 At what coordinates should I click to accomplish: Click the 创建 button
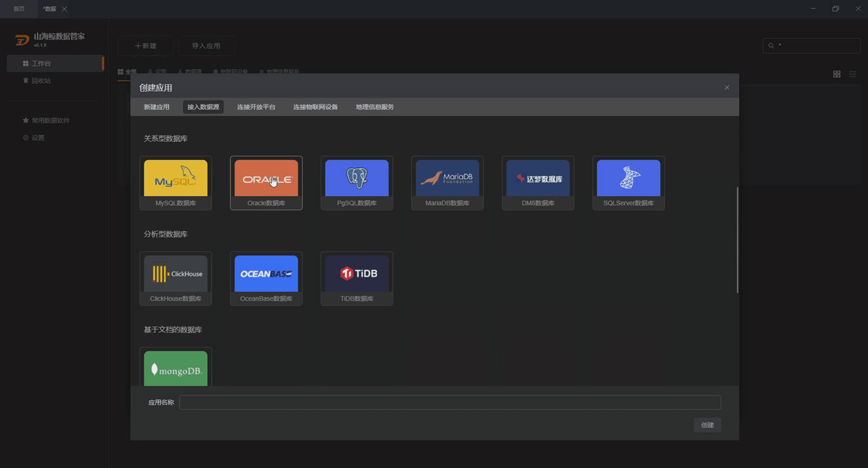(x=707, y=425)
